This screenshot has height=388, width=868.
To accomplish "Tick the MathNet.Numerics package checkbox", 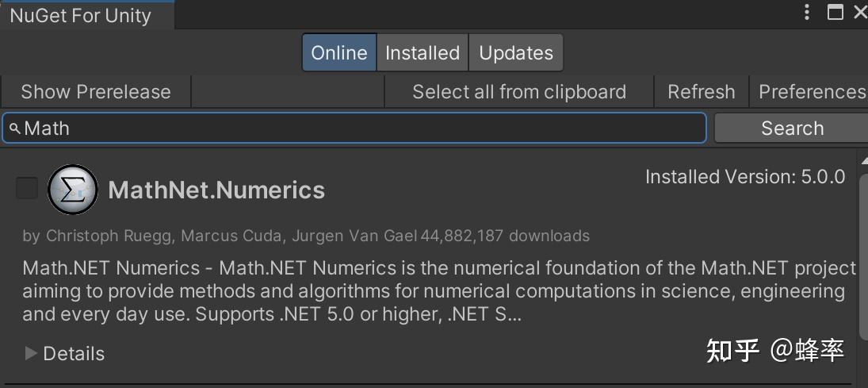I will coord(27,188).
